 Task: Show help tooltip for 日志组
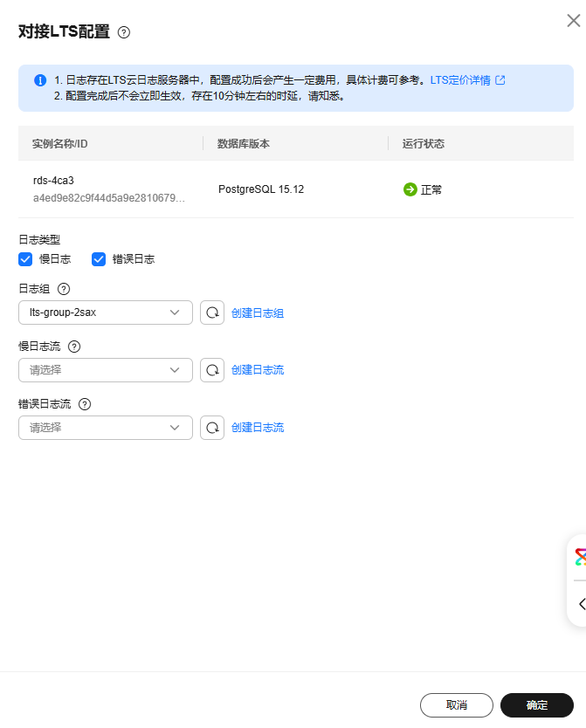tap(64, 289)
